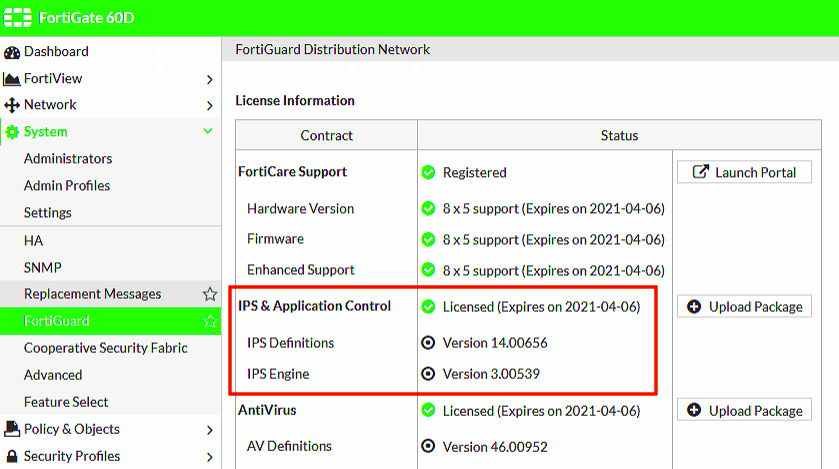The height and width of the screenshot is (469, 839).
Task: Click Upload Package for IPS & Application Control
Action: coord(744,307)
